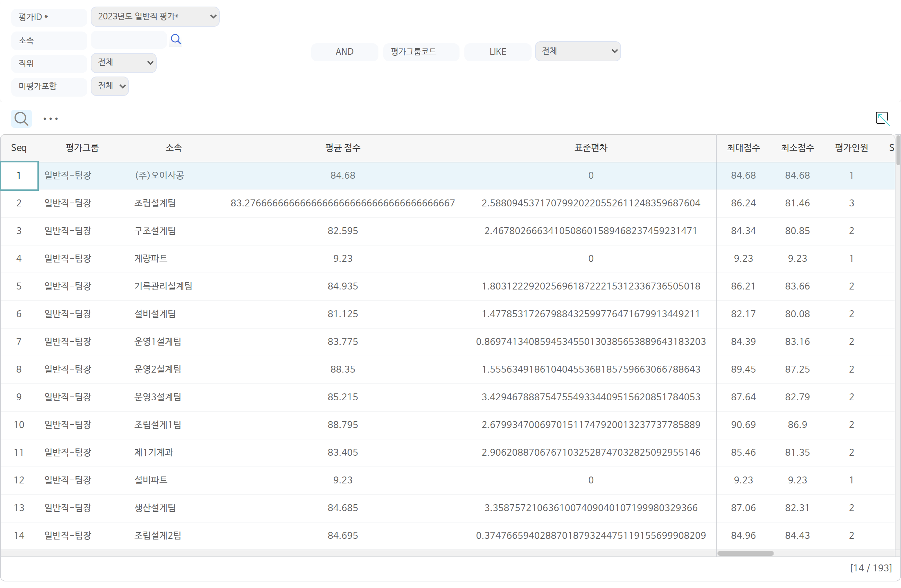This screenshot has height=588, width=901.
Task: Click the 평가인원 column header
Action: 851,148
